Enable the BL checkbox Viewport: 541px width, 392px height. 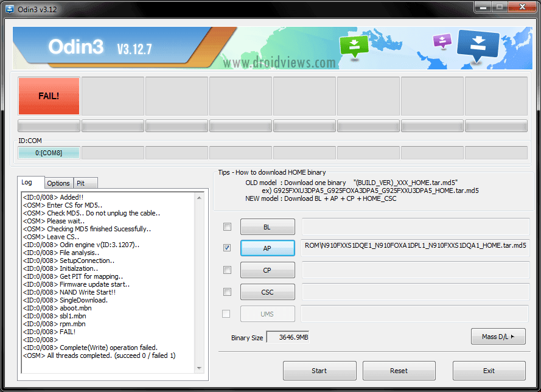(x=227, y=226)
